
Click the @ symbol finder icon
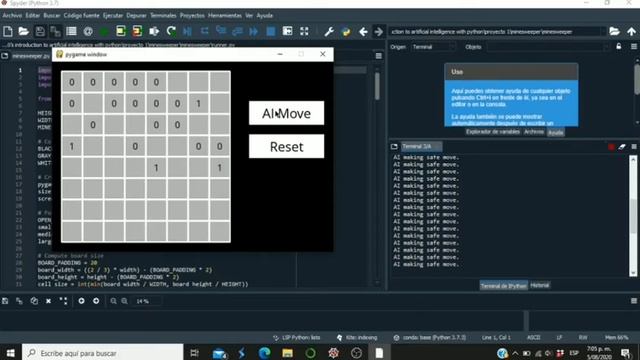(88, 31)
